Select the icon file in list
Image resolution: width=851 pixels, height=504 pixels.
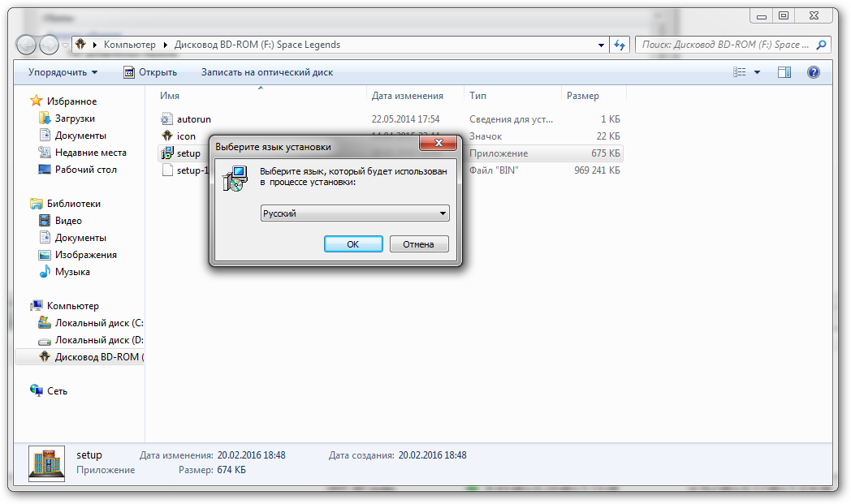click(186, 136)
